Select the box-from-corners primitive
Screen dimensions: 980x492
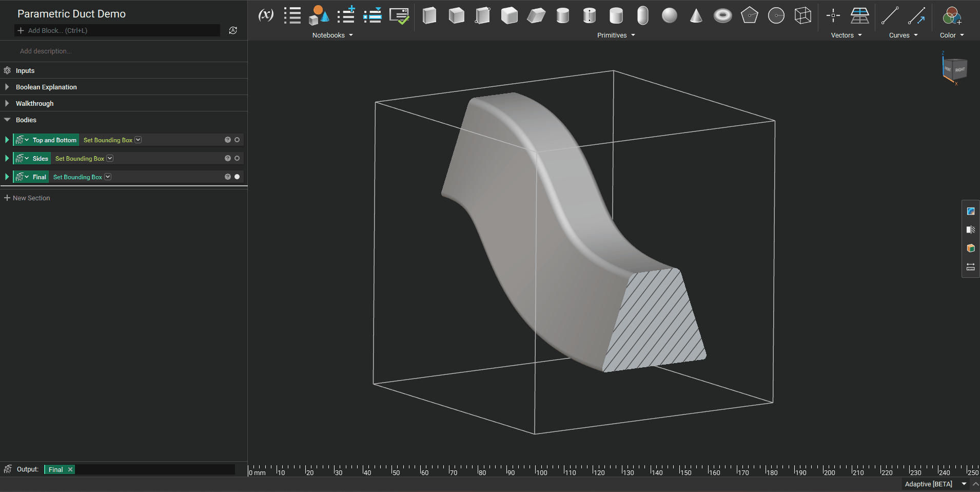click(x=483, y=15)
